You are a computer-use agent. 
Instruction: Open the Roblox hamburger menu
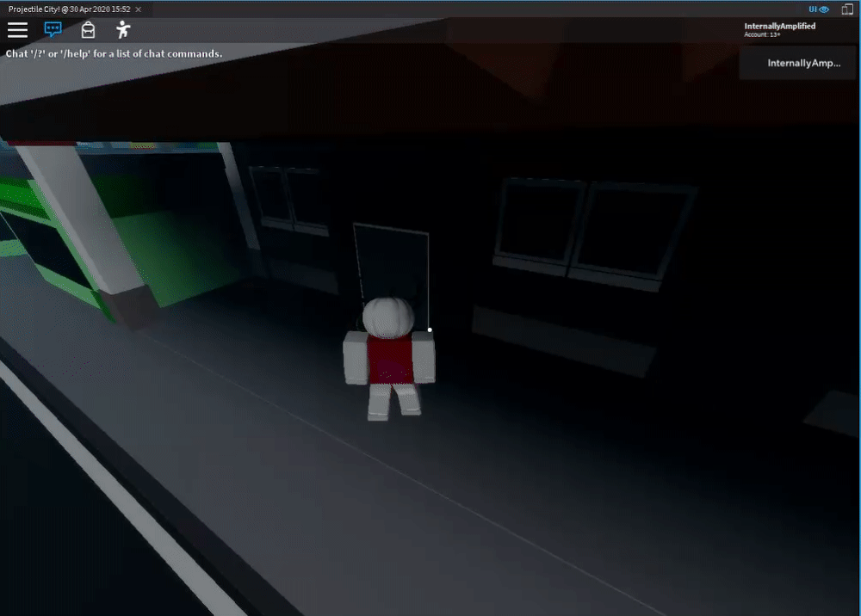coord(17,29)
